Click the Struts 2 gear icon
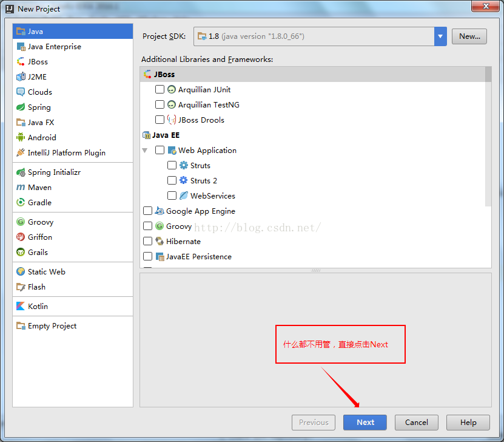The image size is (504, 442). tap(184, 180)
